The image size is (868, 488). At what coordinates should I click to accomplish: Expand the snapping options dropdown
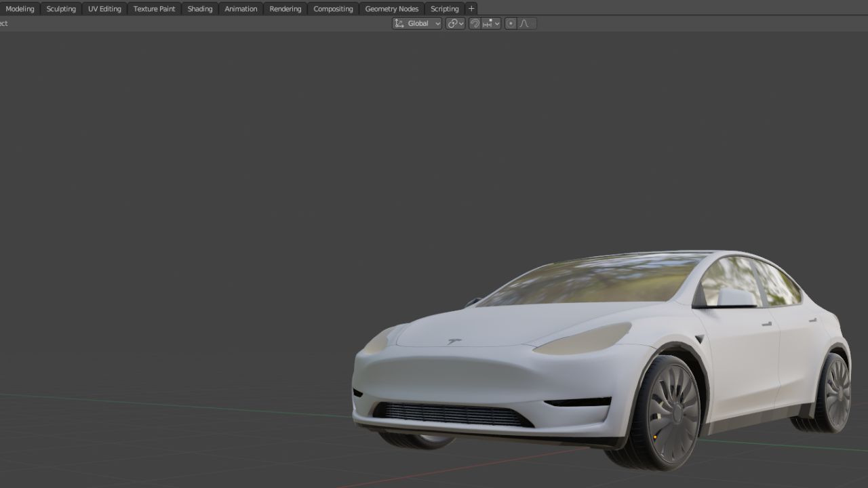(492, 24)
